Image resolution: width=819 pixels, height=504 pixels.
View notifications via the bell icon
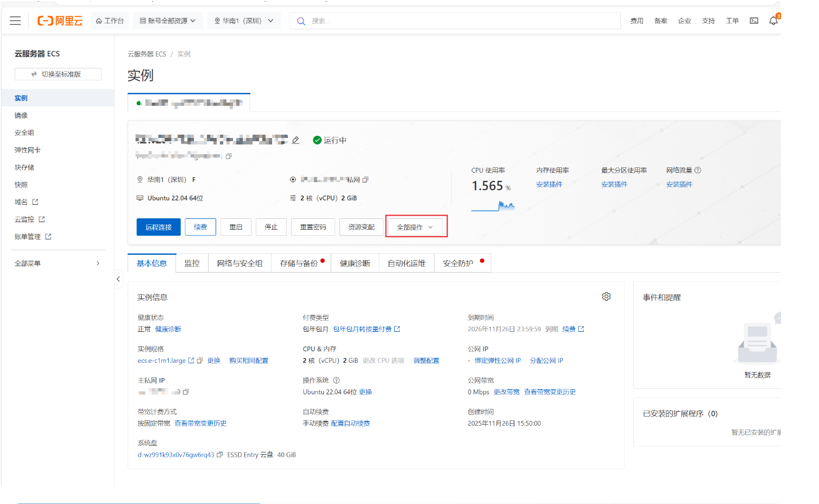coord(773,21)
